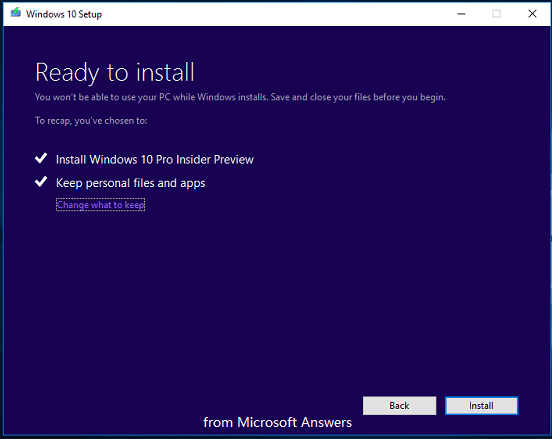This screenshot has height=439, width=552.
Task: Click the To recap, you've chosen to line
Action: (x=91, y=121)
